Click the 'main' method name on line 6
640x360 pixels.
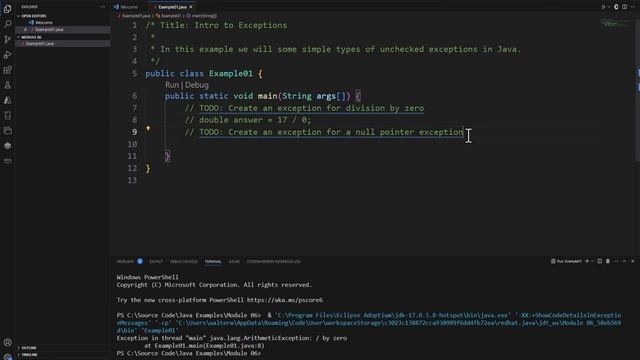(x=267, y=96)
